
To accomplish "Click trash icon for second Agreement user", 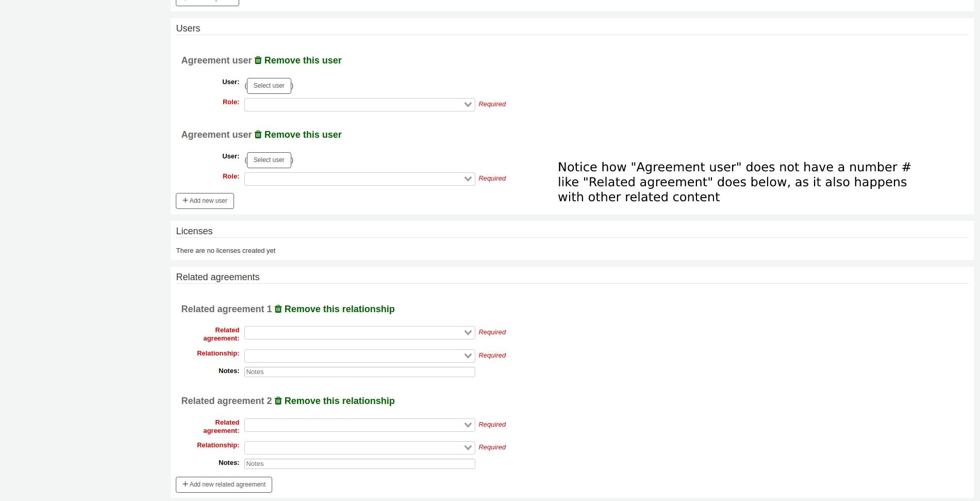I will pyautogui.click(x=258, y=135).
